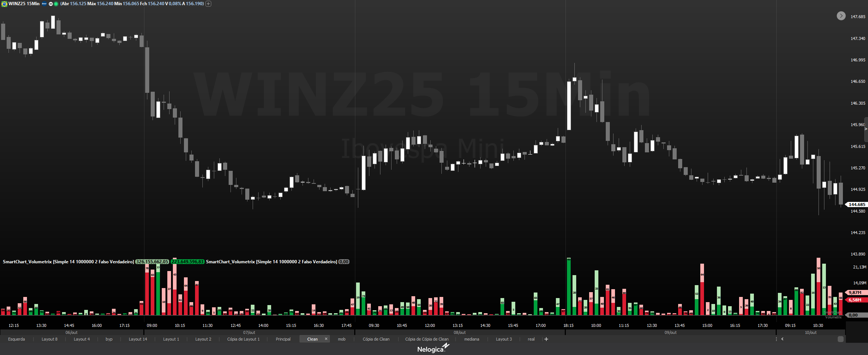Open the mediana layout tab

[x=472, y=339]
